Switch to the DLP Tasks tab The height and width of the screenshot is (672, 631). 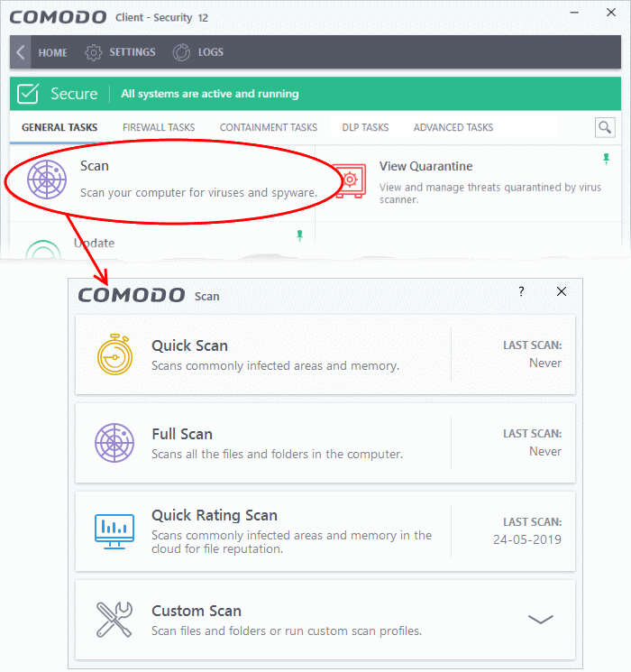click(365, 127)
